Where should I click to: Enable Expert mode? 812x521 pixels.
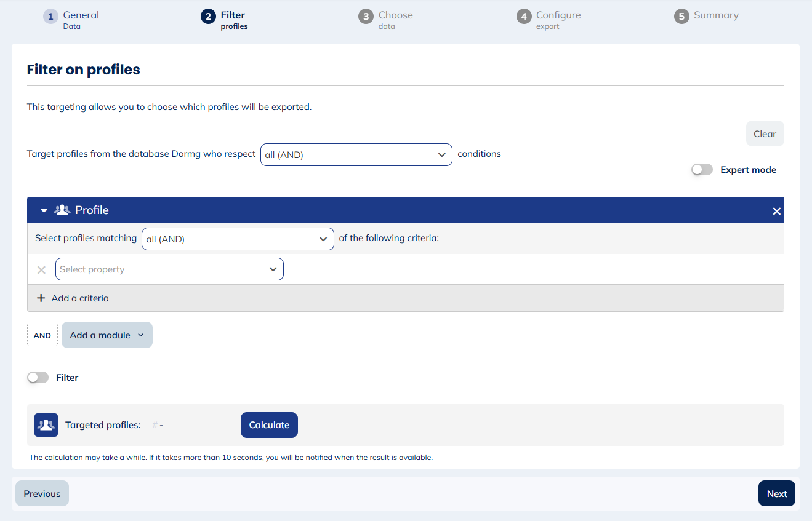[701, 169]
